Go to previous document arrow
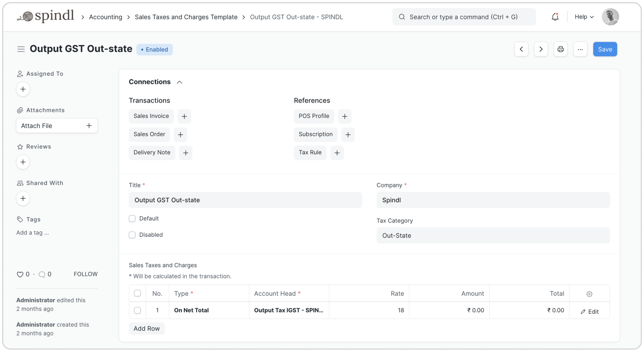 click(x=521, y=49)
